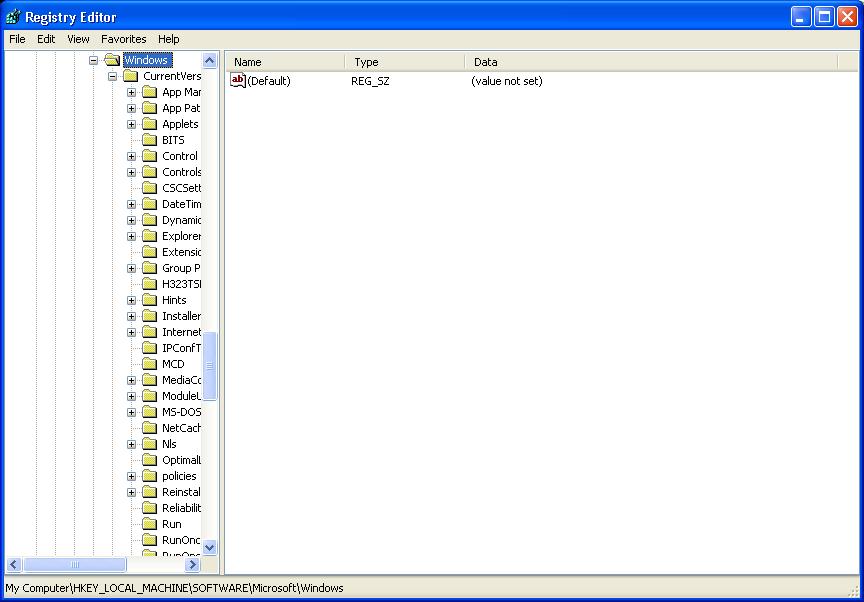Click the Type column header
This screenshot has height=602, width=864.
pos(405,62)
